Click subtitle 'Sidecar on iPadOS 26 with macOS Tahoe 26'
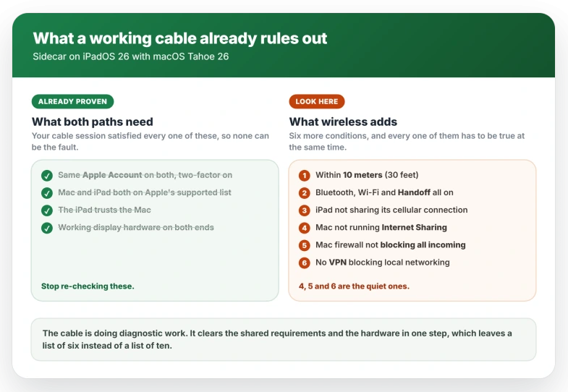Viewport: 568px width, 392px height. [x=131, y=56]
